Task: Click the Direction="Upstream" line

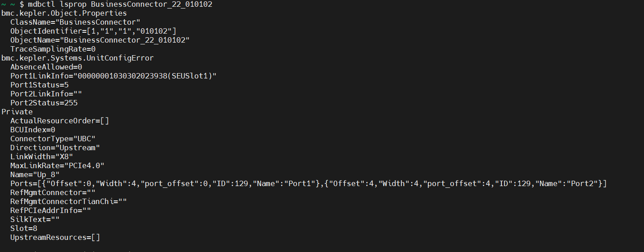Action: pos(55,148)
